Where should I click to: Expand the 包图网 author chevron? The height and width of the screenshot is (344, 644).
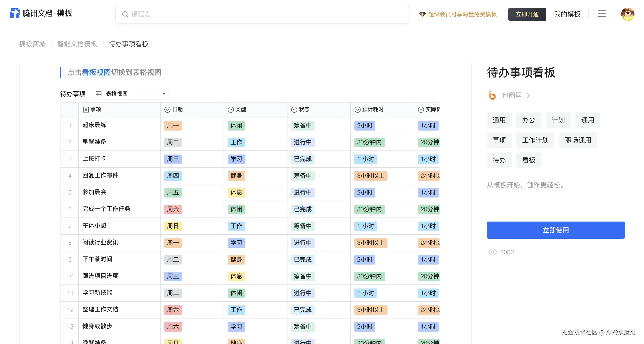click(528, 95)
